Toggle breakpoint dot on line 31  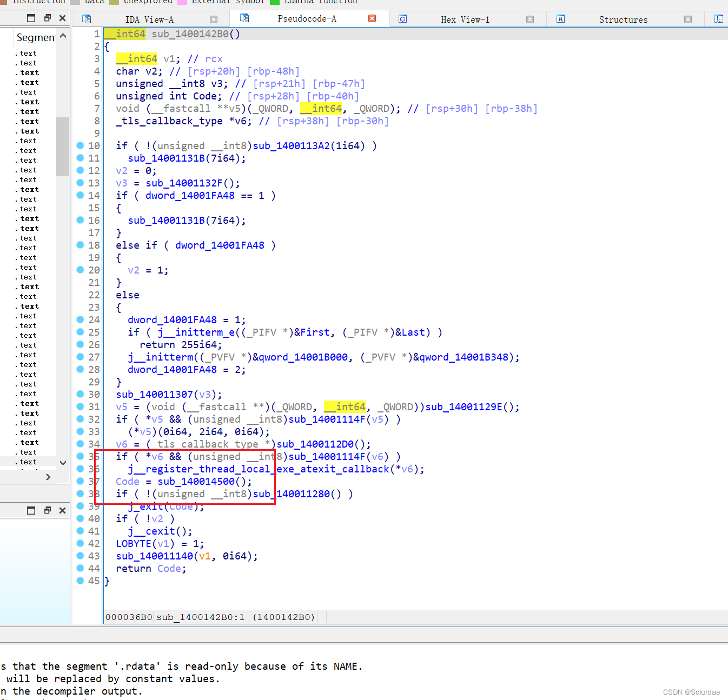[80, 406]
